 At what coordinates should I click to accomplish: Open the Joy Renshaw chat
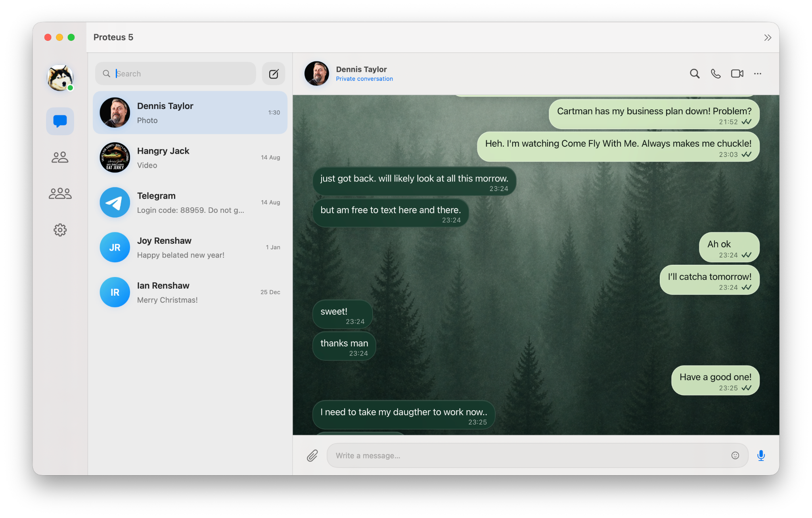(190, 247)
